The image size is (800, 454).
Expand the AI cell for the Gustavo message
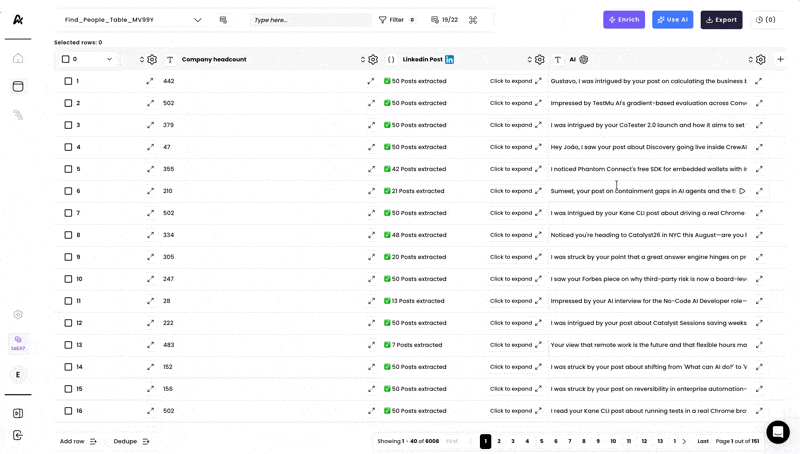tap(759, 81)
